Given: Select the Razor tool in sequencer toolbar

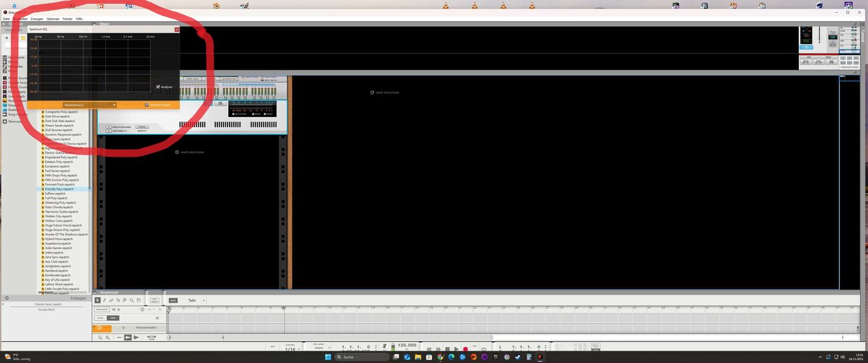Looking at the screenshot, I should click(118, 301).
